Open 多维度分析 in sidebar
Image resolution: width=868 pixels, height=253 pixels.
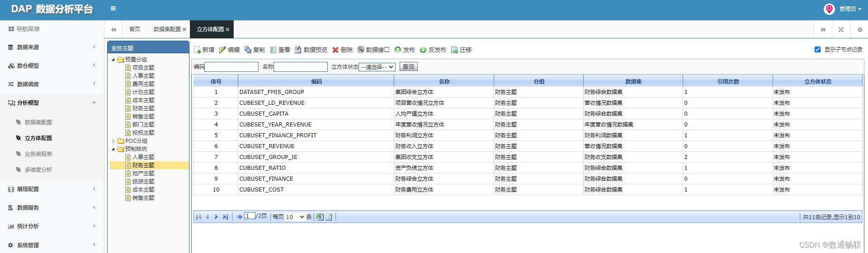click(x=38, y=169)
